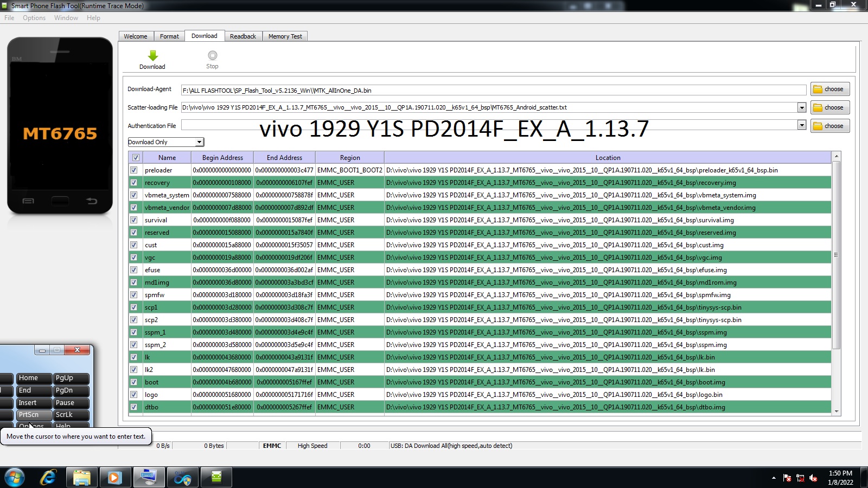
Task: Open Action Center flag tray icon
Action: tap(787, 478)
